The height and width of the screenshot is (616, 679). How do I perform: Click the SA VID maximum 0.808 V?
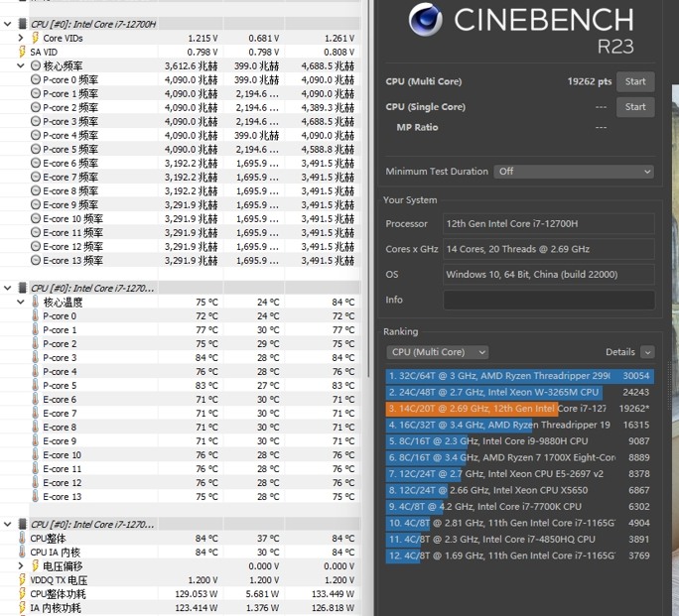pos(339,52)
